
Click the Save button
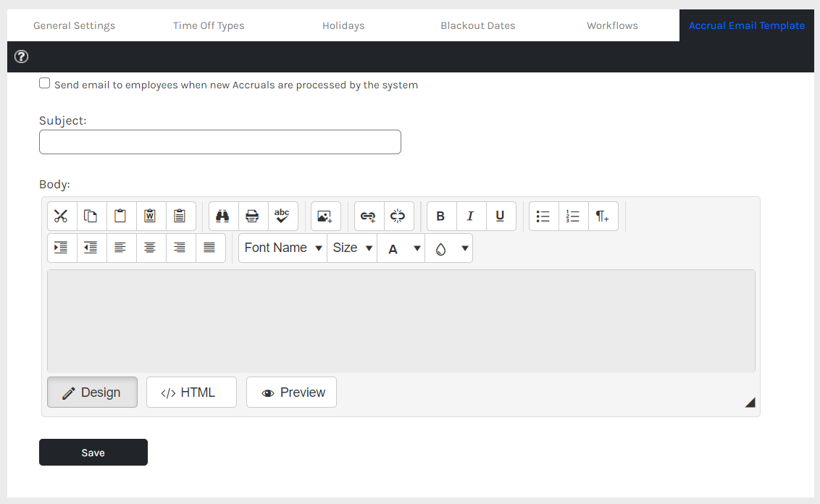(93, 453)
